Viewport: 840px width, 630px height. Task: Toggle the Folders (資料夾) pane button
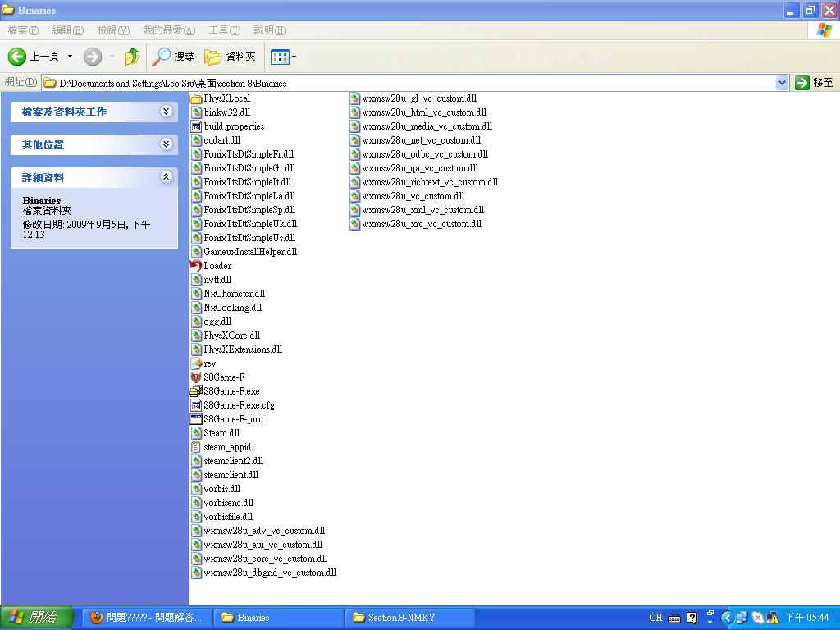(231, 57)
